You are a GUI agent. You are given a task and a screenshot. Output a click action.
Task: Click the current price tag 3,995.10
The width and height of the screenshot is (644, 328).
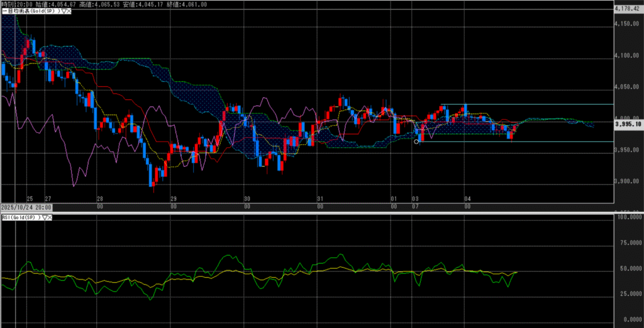tap(628, 125)
